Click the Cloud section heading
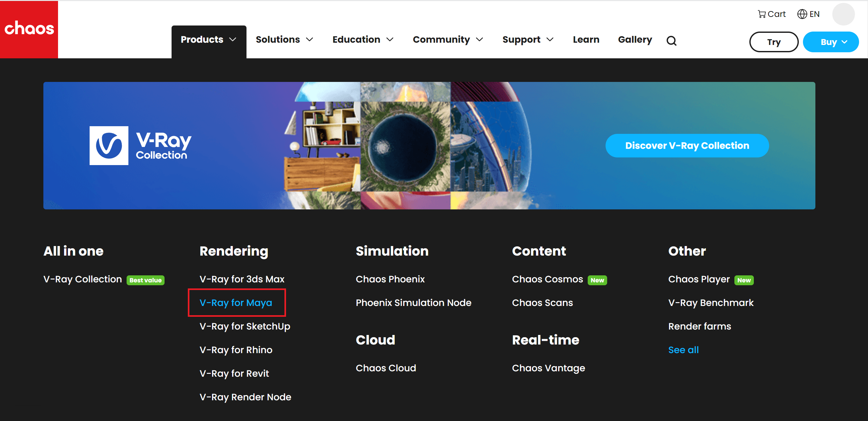 pyautogui.click(x=375, y=340)
